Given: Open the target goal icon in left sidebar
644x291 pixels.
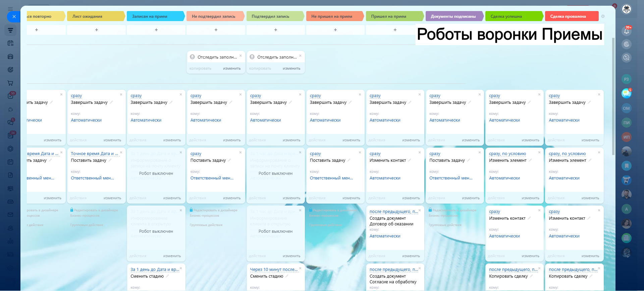Looking at the screenshot, I should click(10, 70).
